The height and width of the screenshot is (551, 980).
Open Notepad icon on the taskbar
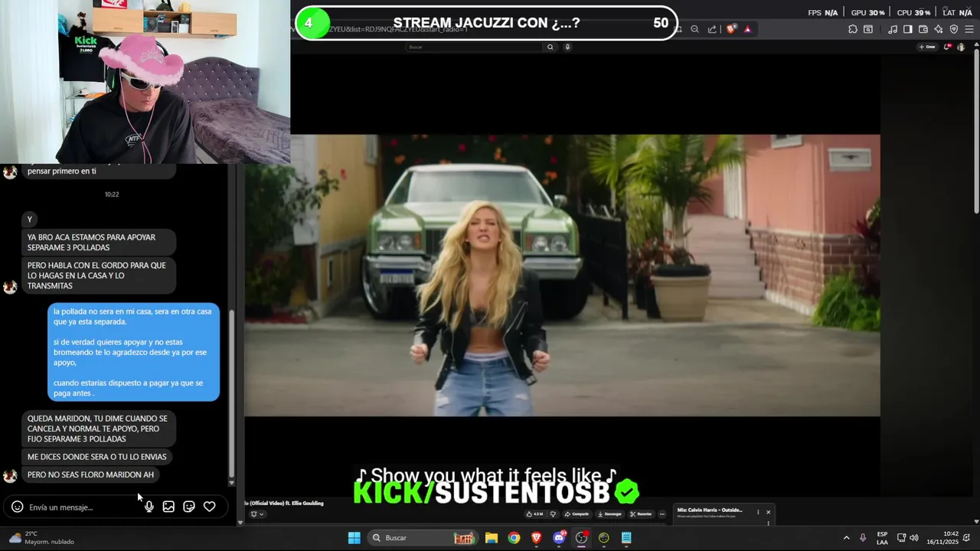click(x=626, y=537)
